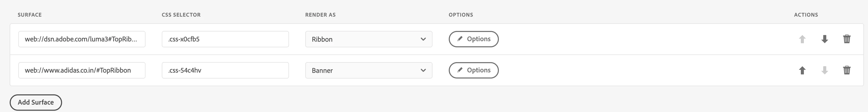Expand chevron of the Ribbon selector
The image size is (868, 112).
[x=423, y=39]
